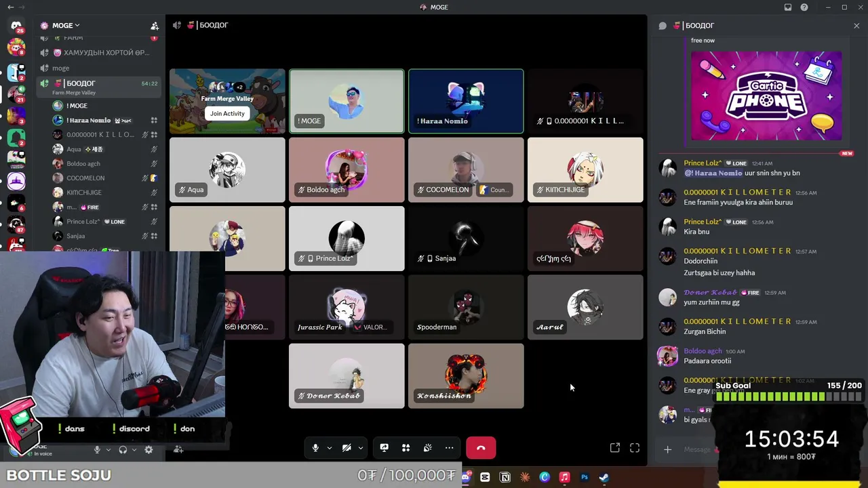Turn on camera in call controls
The image size is (868, 488).
(x=347, y=448)
